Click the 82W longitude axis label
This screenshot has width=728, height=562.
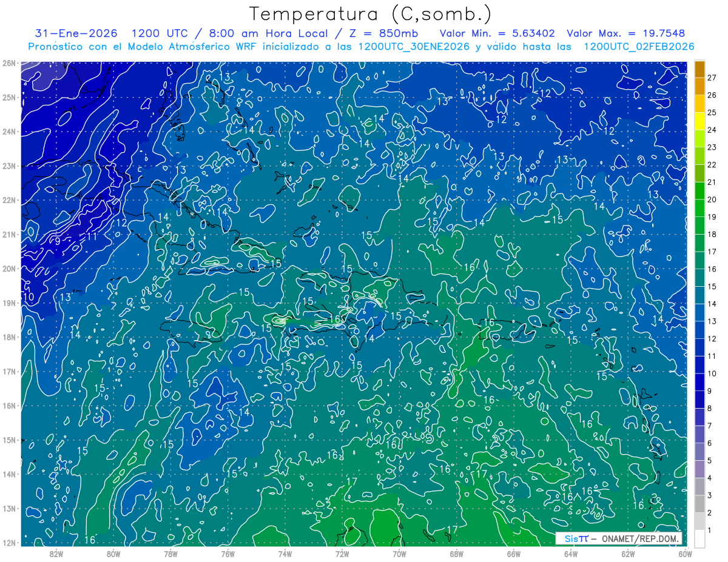click(x=56, y=554)
